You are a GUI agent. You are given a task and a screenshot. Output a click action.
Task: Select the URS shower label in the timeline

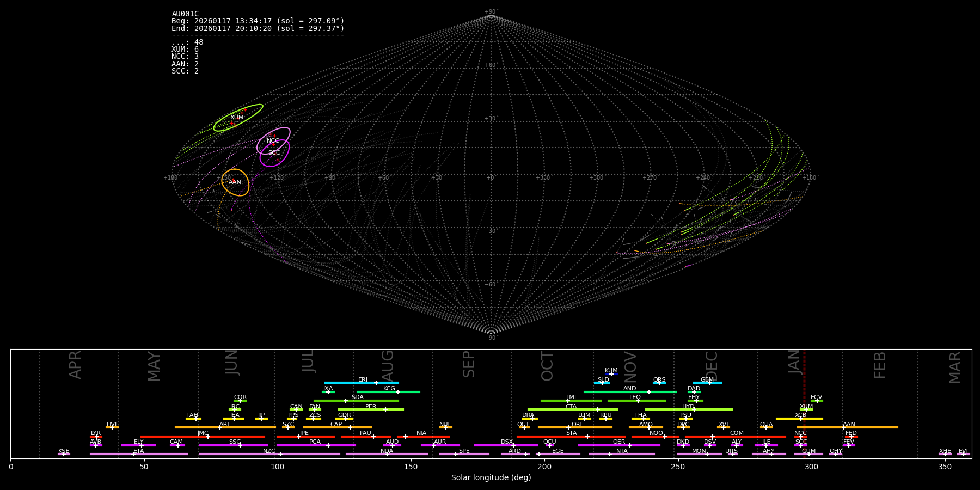(731, 451)
